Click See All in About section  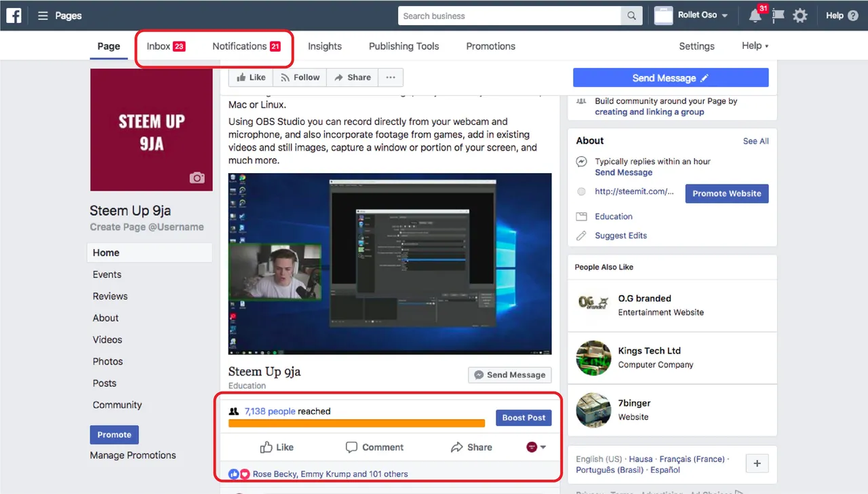[755, 141]
